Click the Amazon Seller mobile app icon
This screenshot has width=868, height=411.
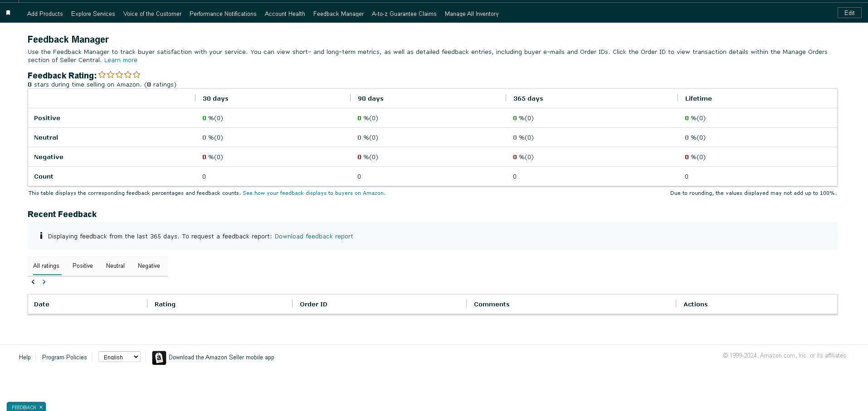pos(159,358)
